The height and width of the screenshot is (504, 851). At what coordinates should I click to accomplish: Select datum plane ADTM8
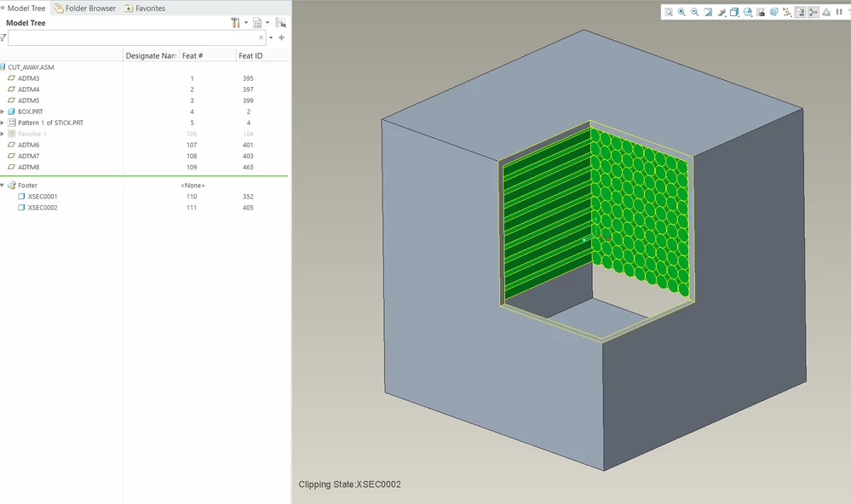pos(28,167)
